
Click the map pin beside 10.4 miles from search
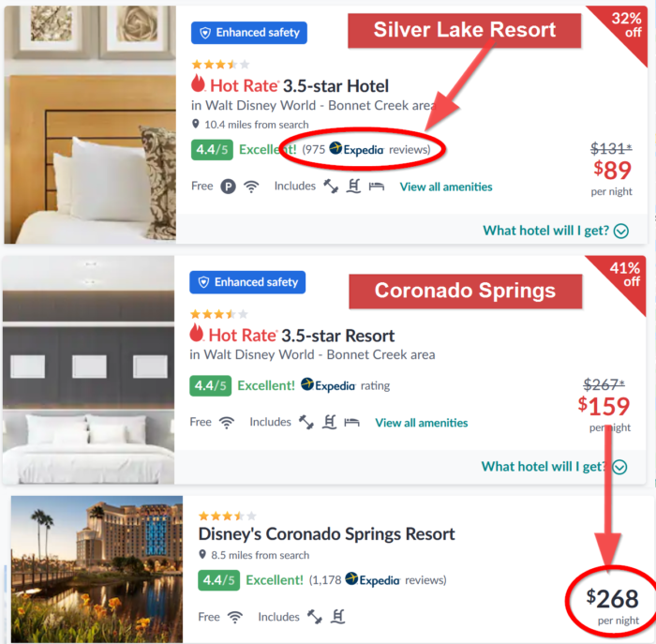[x=195, y=124]
